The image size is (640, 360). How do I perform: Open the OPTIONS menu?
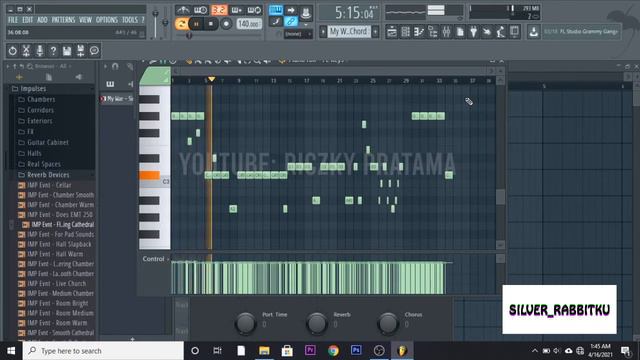pos(107,20)
